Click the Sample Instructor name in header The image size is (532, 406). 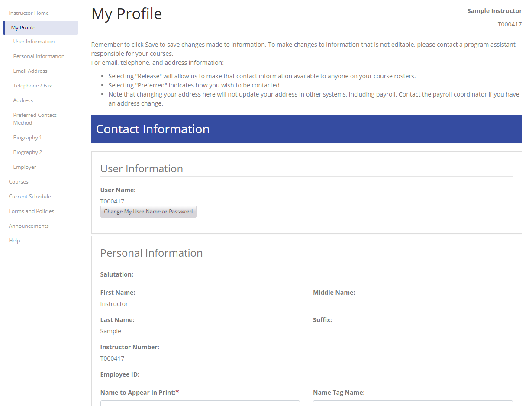[x=494, y=11]
